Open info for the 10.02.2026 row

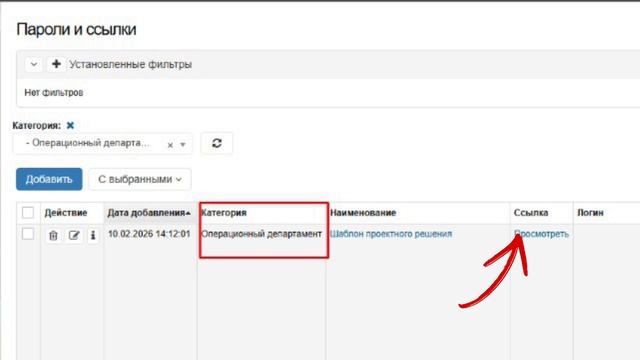[93, 236]
